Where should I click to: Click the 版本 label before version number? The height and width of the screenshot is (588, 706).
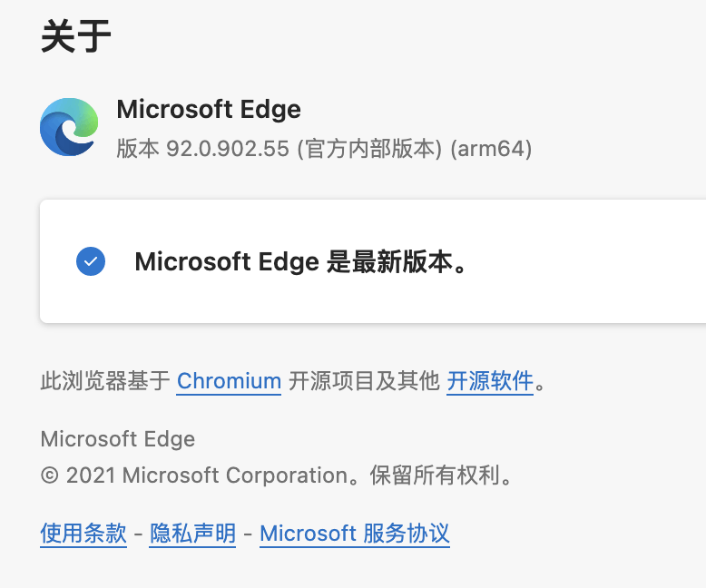tap(138, 149)
